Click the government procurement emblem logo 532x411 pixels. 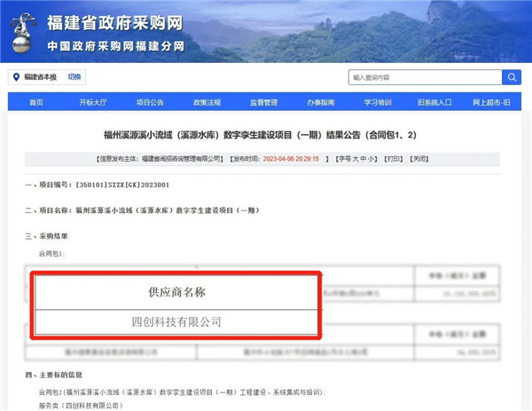coord(23,33)
